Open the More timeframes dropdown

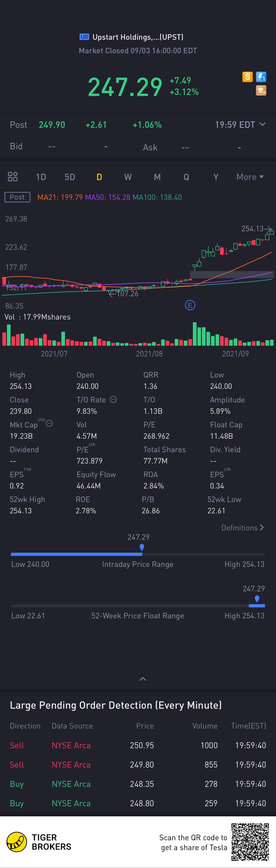250,177
